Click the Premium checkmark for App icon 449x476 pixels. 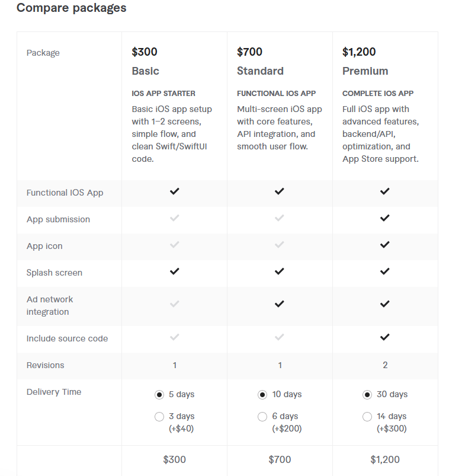click(384, 245)
